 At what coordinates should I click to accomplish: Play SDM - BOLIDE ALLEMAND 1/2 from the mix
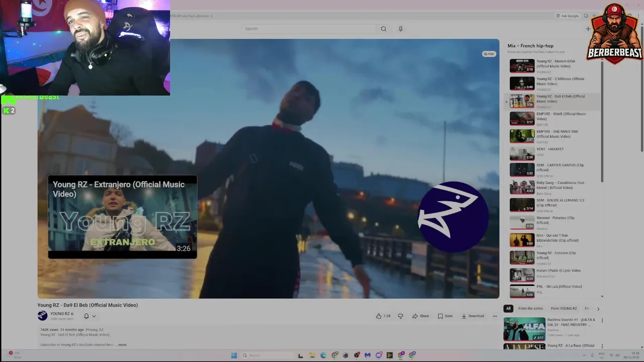point(553,205)
